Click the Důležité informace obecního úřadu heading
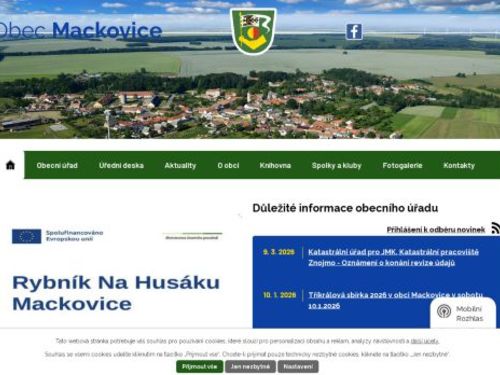 pos(345,208)
